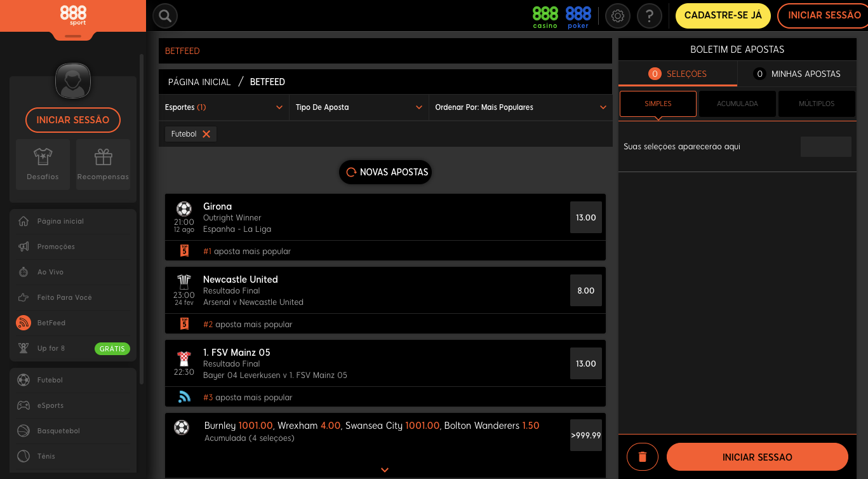
Task: Load Novas Apostas refresh button
Action: [385, 172]
